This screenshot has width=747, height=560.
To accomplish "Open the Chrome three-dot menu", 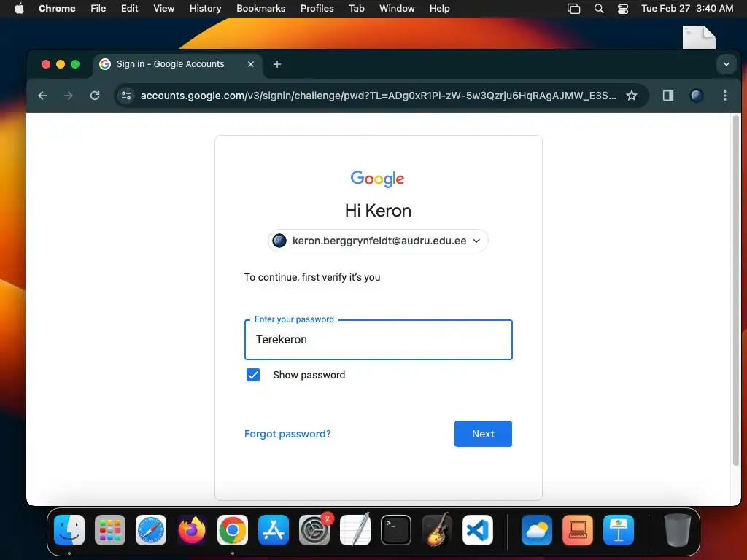I will tap(725, 96).
